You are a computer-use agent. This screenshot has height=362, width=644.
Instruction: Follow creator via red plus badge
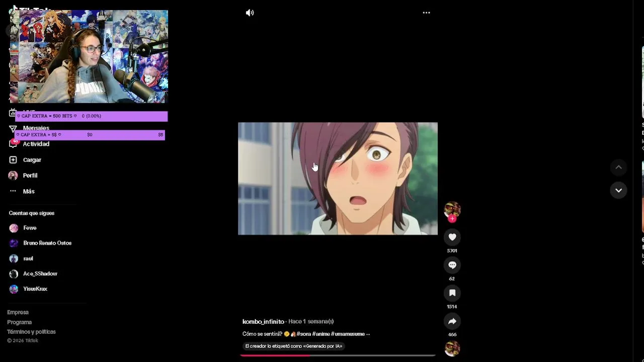452,219
